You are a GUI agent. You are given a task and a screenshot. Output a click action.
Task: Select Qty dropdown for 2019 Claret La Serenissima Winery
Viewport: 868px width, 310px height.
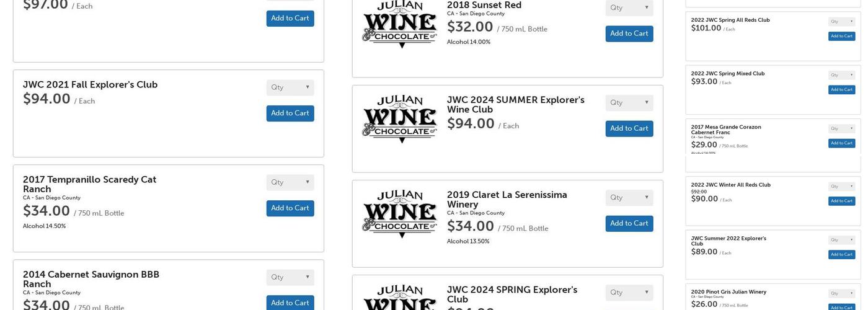629,198
